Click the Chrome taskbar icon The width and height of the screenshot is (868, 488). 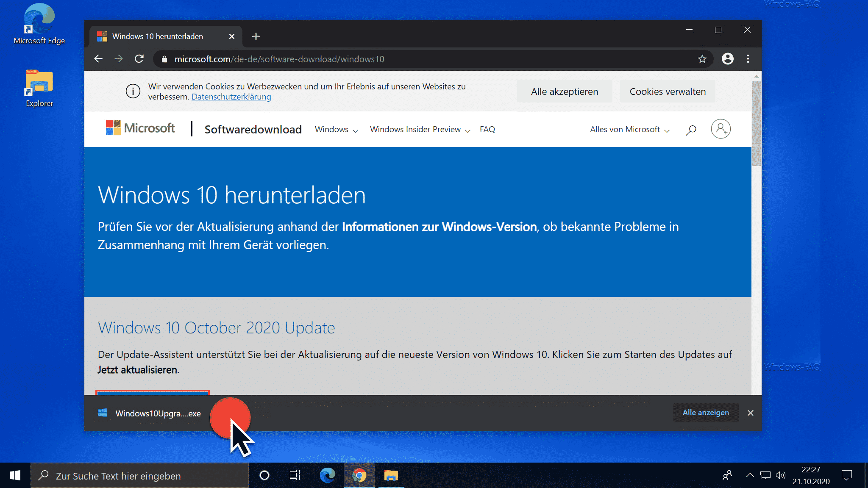coord(359,476)
